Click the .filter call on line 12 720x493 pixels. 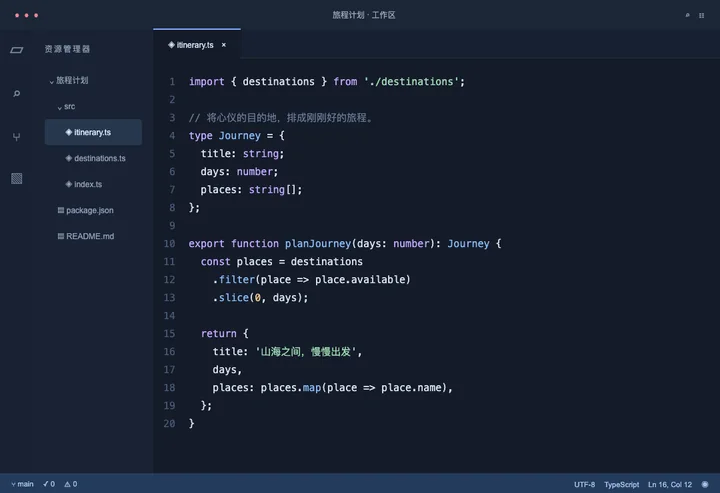pos(311,280)
